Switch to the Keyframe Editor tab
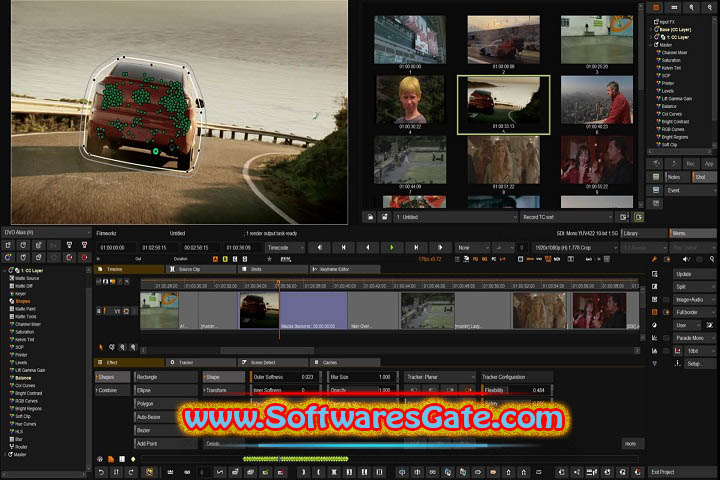 [x=345, y=269]
